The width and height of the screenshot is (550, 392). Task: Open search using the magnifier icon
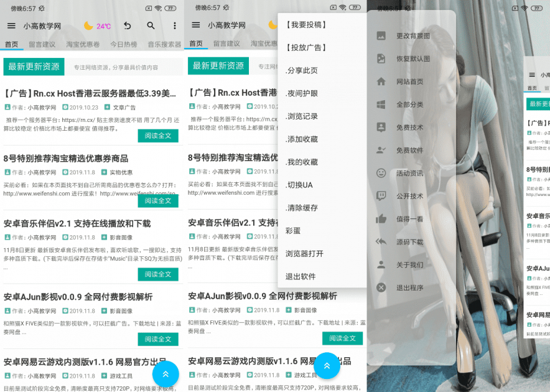point(151,26)
